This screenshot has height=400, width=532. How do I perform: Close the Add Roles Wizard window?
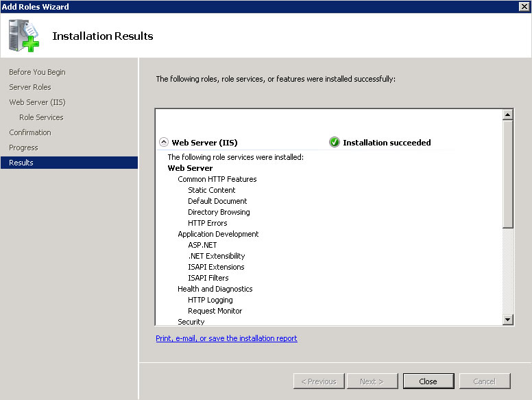click(x=524, y=6)
